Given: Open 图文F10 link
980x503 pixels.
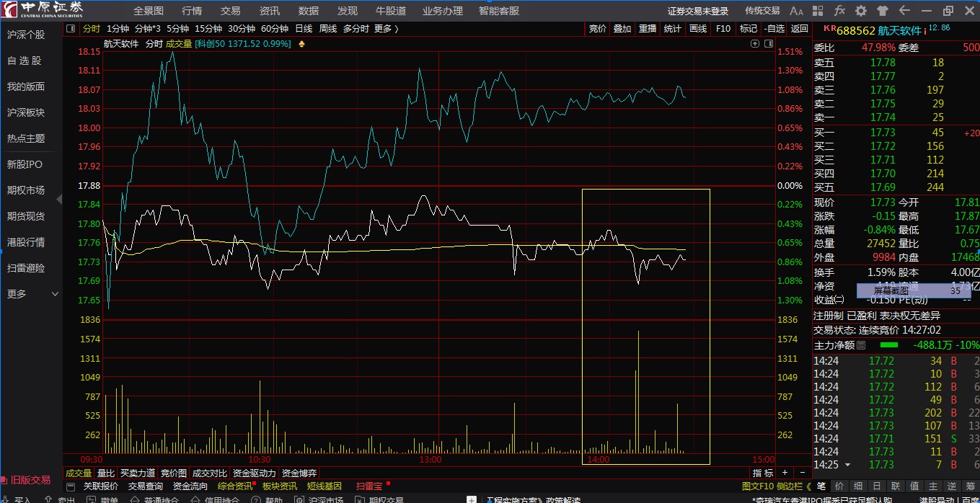Looking at the screenshot, I should (757, 486).
